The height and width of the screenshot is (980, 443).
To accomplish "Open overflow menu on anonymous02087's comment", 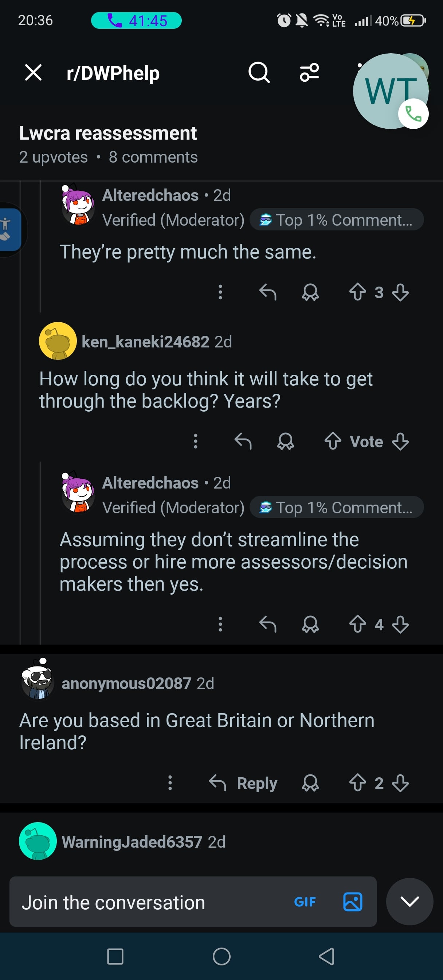I will pyautogui.click(x=170, y=783).
